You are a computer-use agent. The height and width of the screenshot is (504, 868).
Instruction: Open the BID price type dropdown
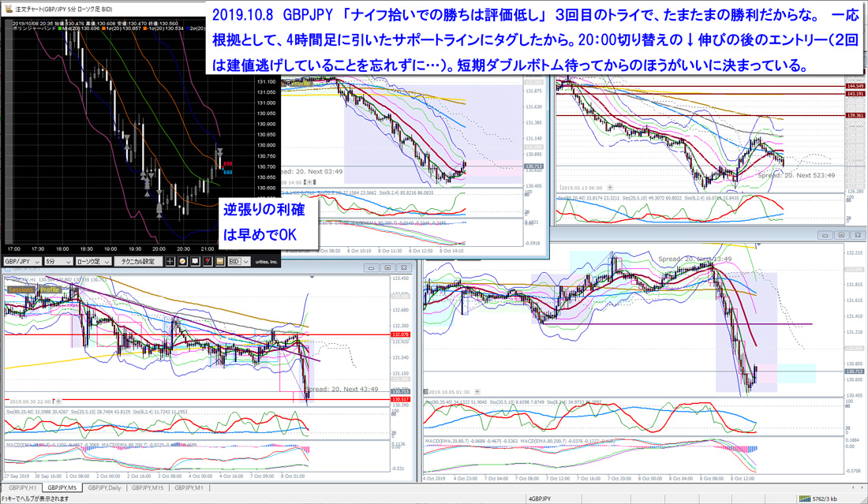click(238, 261)
